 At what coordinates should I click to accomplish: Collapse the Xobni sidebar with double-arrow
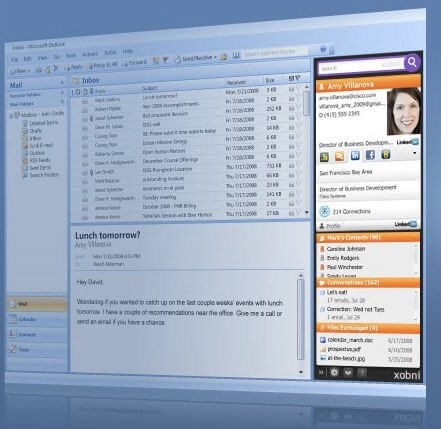point(321,372)
